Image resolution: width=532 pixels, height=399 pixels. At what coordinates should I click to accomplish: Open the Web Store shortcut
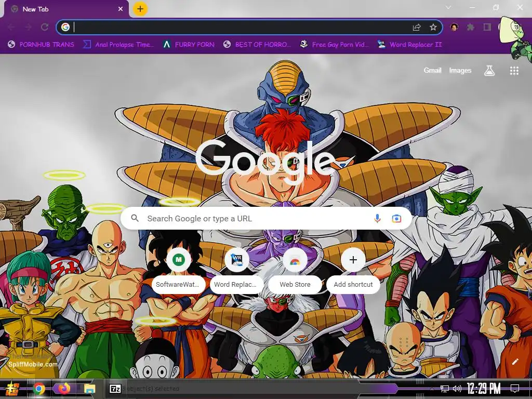click(x=295, y=271)
